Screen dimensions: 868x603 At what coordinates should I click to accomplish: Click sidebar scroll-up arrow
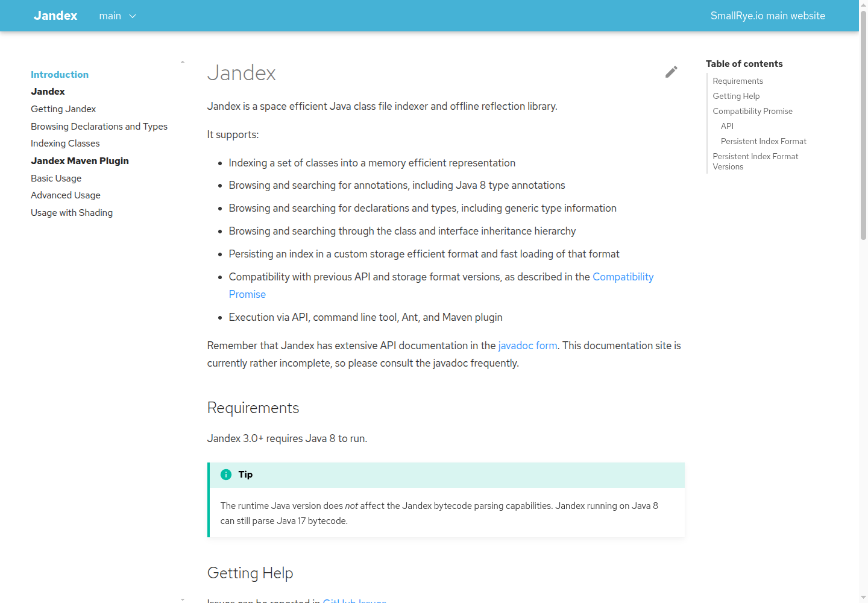[183, 62]
